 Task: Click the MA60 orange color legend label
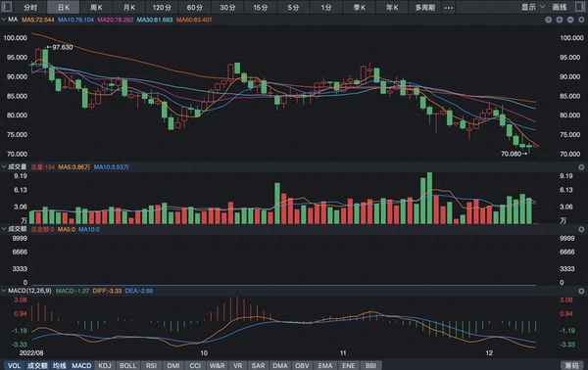tap(194, 20)
